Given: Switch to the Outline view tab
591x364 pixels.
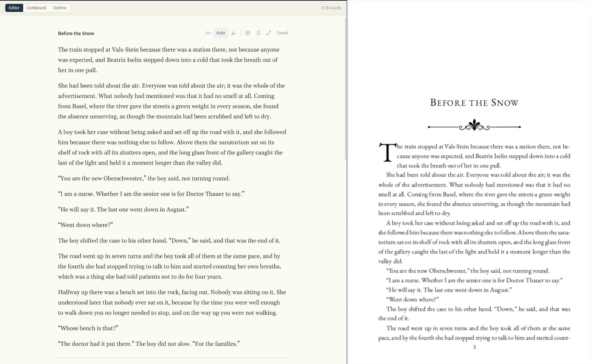Looking at the screenshot, I should coord(60,8).
